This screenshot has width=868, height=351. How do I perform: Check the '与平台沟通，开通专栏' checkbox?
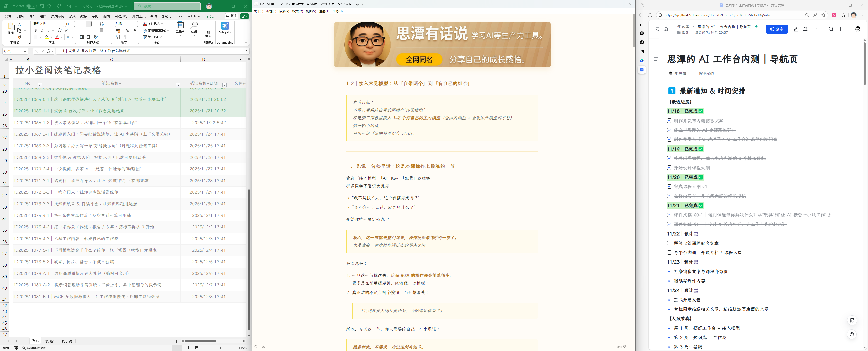click(669, 252)
